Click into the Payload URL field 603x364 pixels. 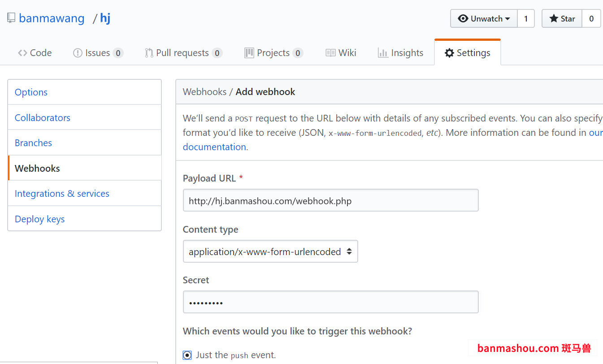pos(331,200)
